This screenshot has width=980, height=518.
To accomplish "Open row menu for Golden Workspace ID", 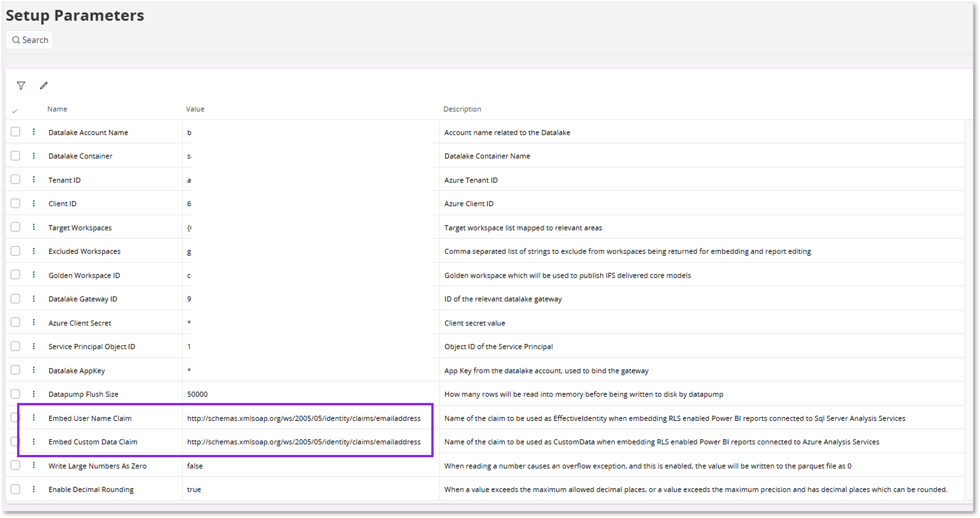I will 34,275.
